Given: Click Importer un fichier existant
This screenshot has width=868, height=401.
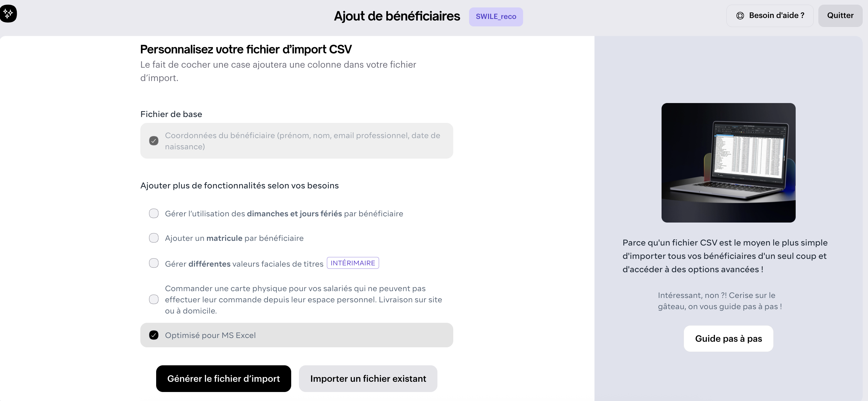Looking at the screenshot, I should [x=368, y=379].
